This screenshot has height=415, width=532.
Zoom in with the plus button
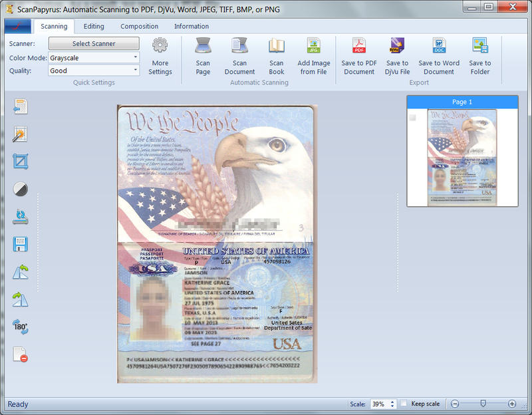[512, 404]
